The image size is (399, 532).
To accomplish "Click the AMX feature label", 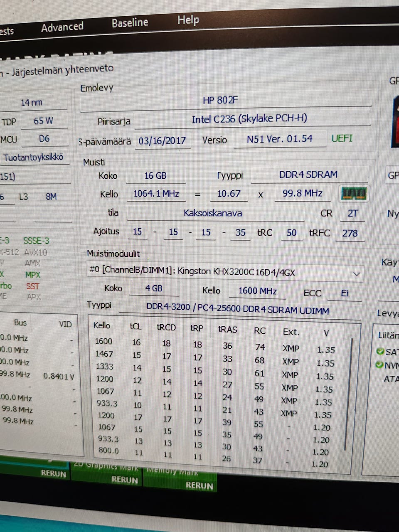I will (x=33, y=264).
